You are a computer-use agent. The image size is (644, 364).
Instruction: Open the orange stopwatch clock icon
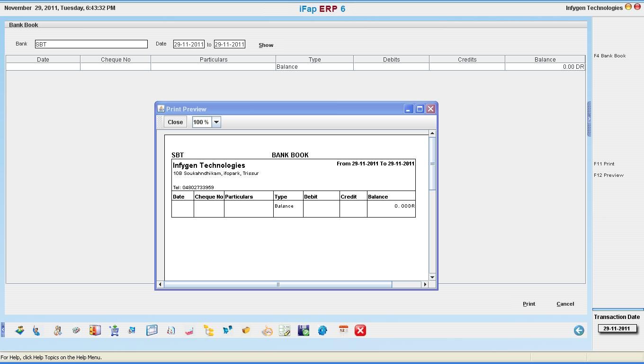(x=267, y=330)
